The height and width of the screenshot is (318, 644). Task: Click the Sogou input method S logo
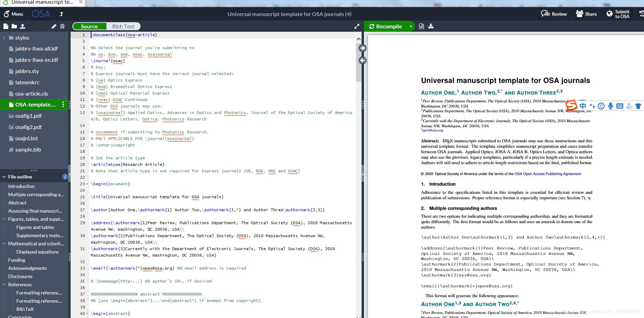[x=571, y=105]
